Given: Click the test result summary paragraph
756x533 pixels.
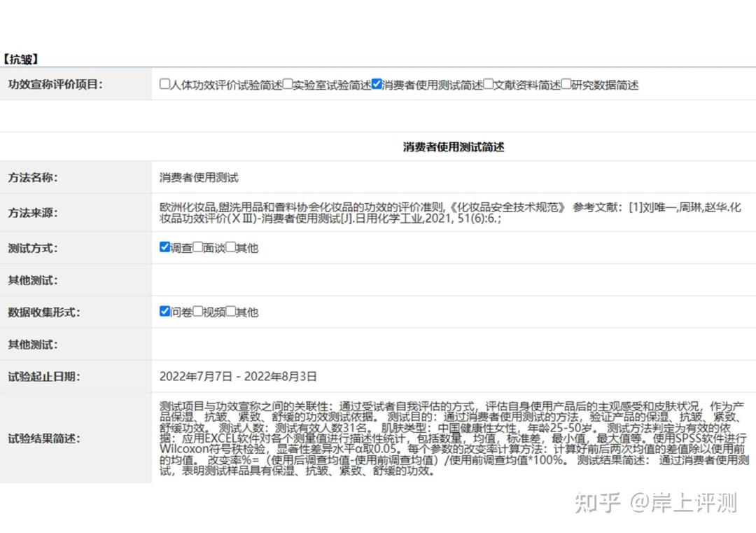Looking at the screenshot, I should click(x=454, y=438).
